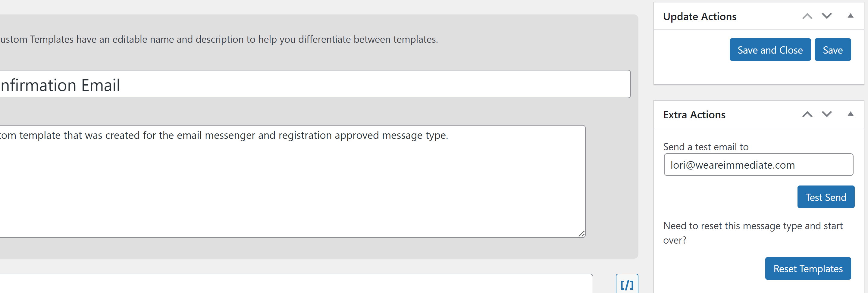
Task: Move Update Actions panel down
Action: point(826,16)
